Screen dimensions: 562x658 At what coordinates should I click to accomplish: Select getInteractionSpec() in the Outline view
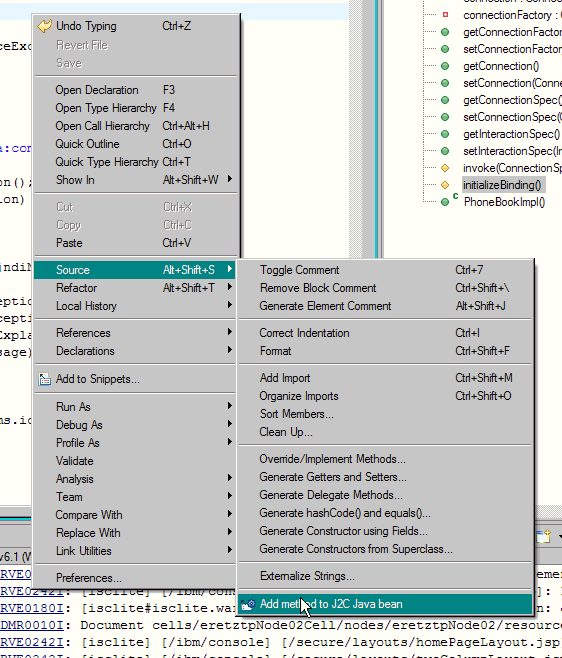pos(512,134)
